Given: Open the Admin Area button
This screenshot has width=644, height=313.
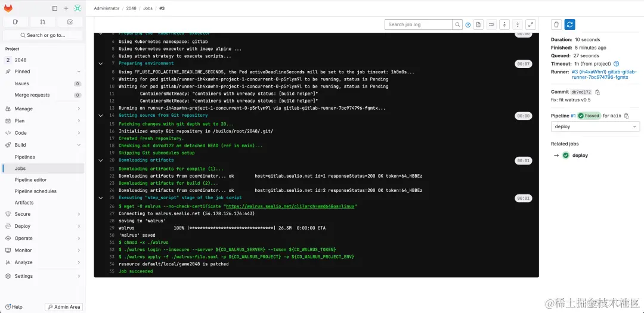Looking at the screenshot, I should [64, 307].
